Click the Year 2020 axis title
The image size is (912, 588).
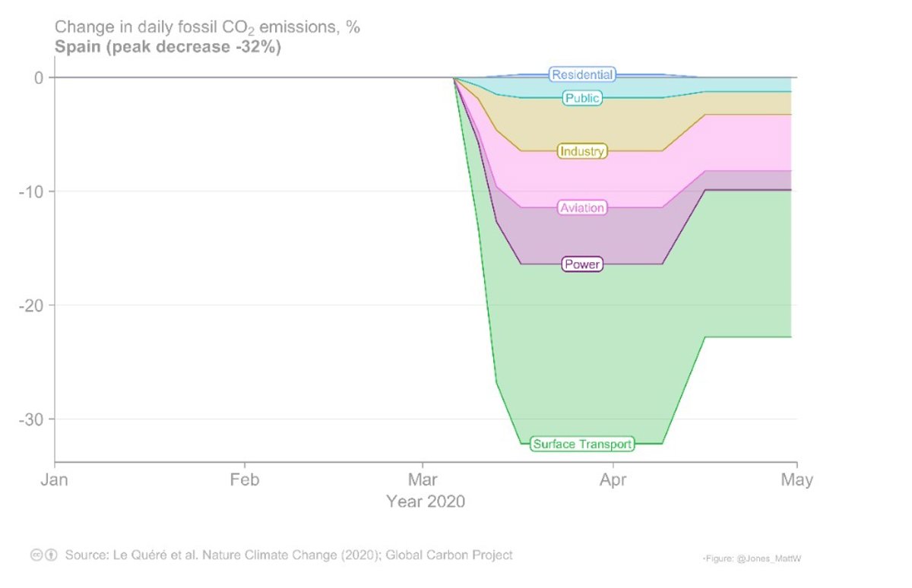click(x=426, y=502)
